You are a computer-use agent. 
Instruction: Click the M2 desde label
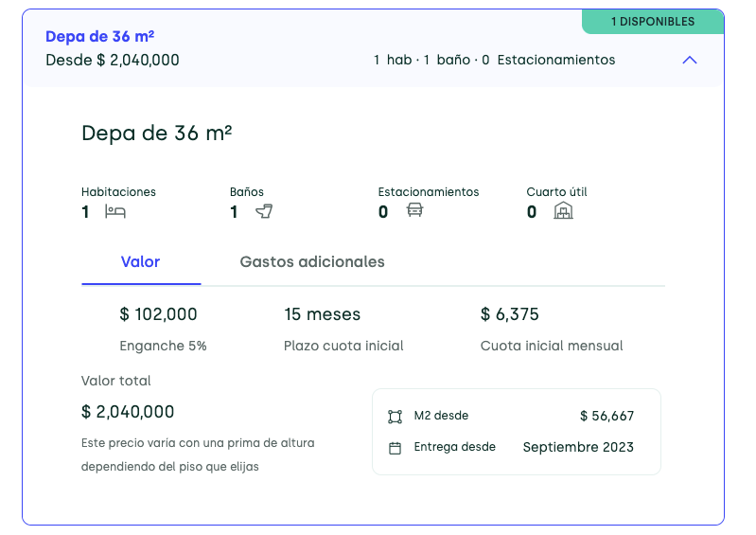pyautogui.click(x=441, y=416)
